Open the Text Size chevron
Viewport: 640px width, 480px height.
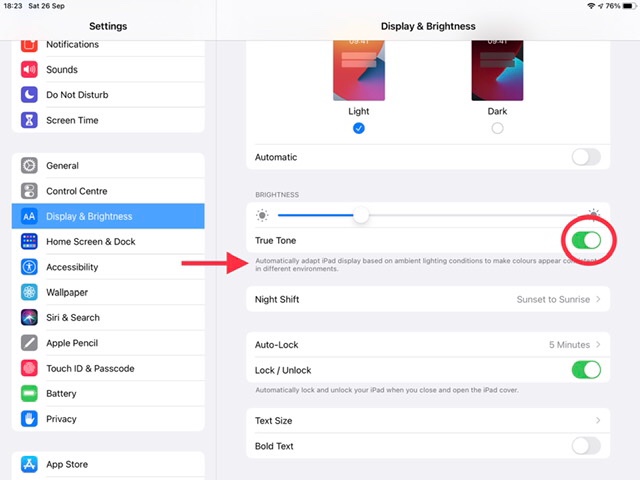[598, 421]
